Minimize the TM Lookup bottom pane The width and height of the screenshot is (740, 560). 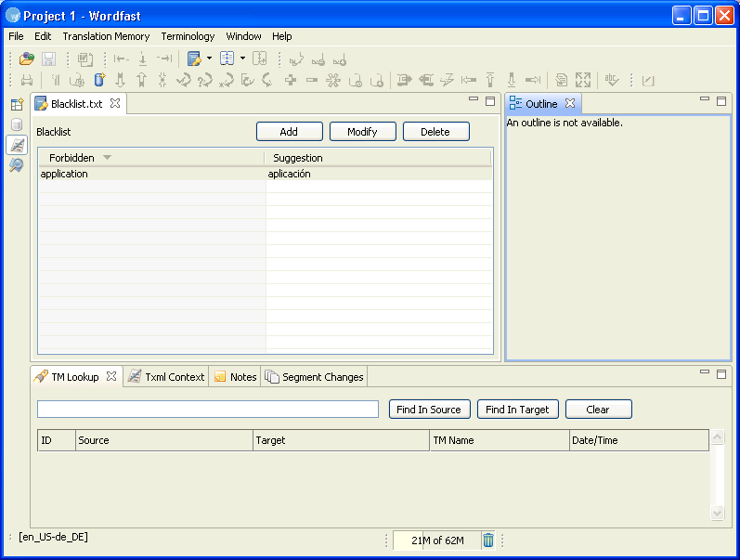705,372
